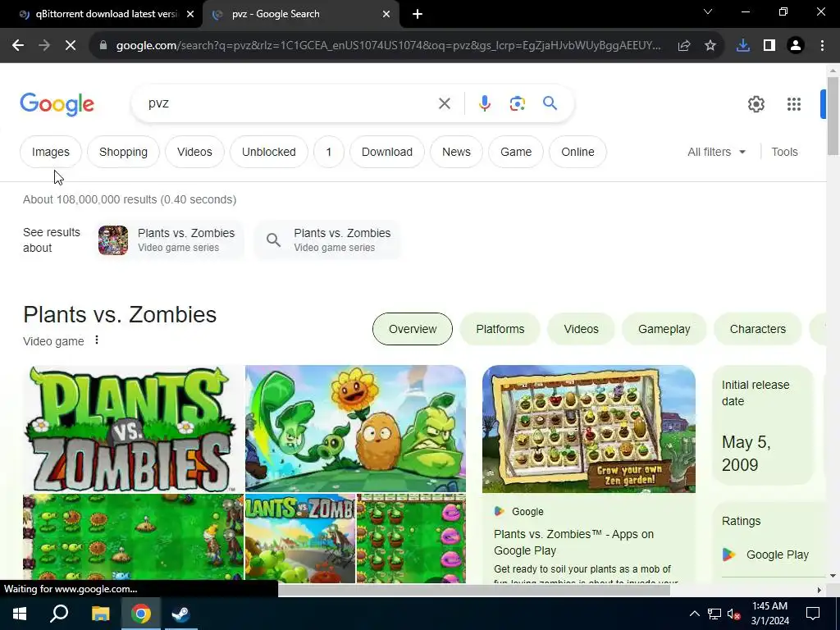Show hidden system tray icons
Screen dimensions: 840x630
[x=694, y=614]
